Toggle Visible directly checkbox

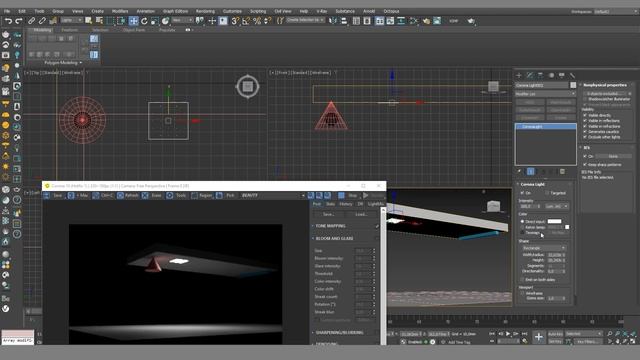[x=585, y=116]
